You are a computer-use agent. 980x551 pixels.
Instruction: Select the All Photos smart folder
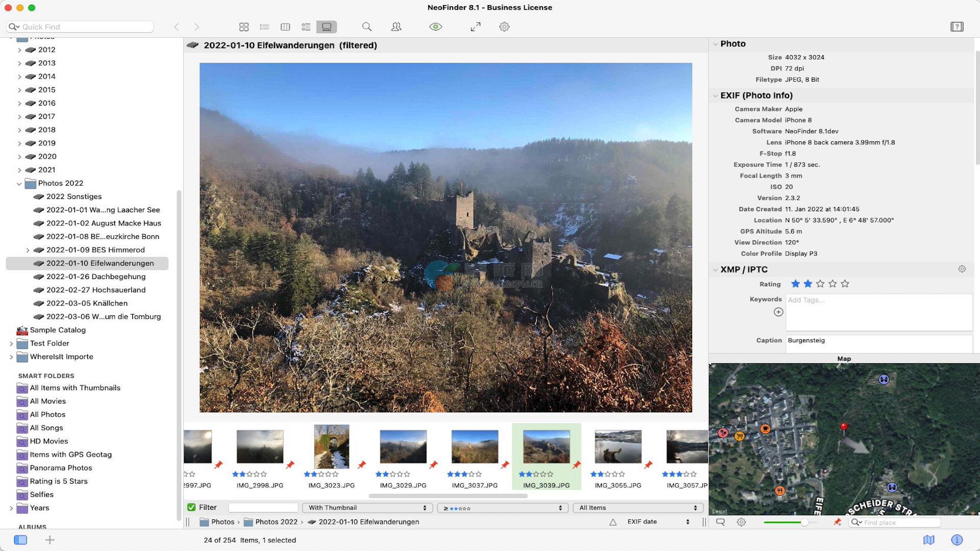(47, 415)
